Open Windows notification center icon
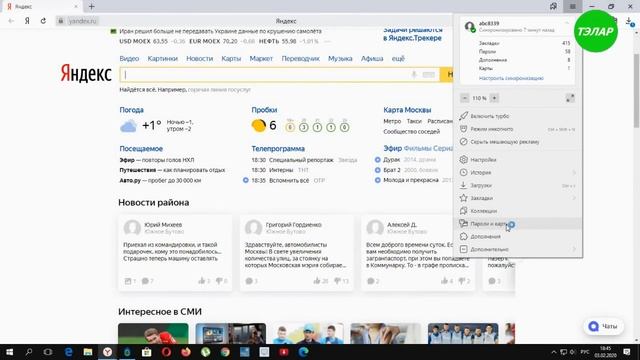Screen dimensions: 640x360 click(627, 352)
